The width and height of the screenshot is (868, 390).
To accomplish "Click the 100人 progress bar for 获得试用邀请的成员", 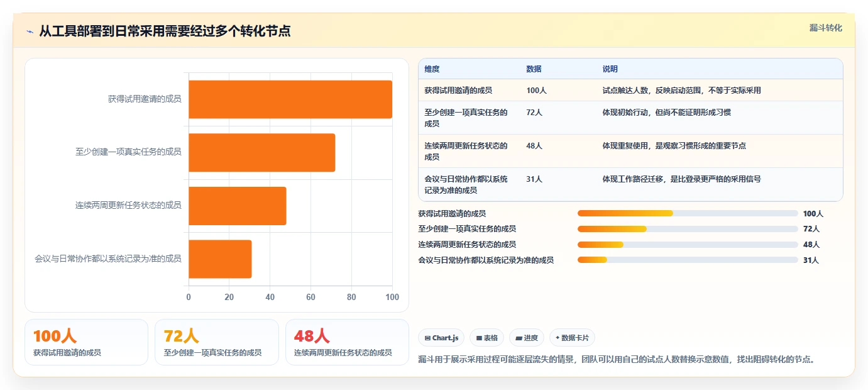I will click(x=688, y=213).
